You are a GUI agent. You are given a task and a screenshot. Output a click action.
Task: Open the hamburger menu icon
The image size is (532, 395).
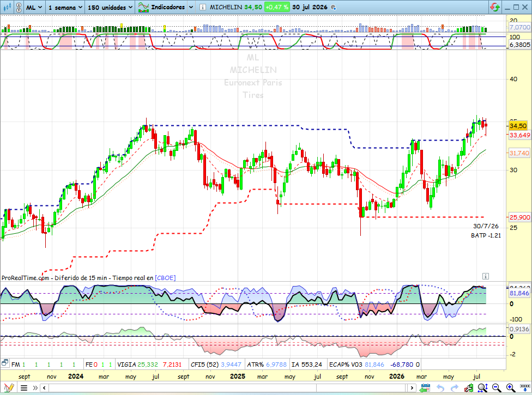point(24,387)
